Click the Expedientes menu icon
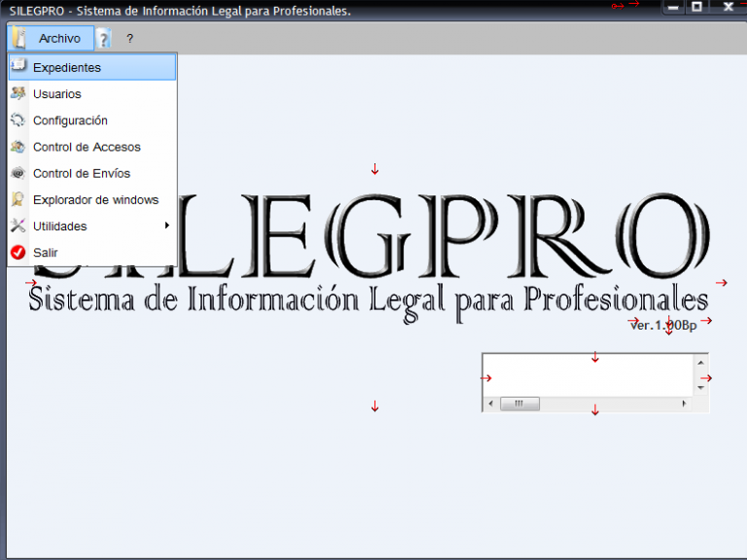Screen dimensions: 747x560 point(18,66)
